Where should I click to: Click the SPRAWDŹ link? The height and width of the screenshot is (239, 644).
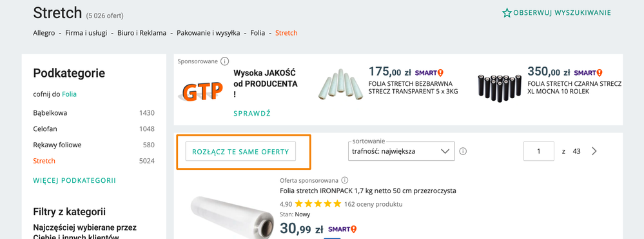coord(252,114)
